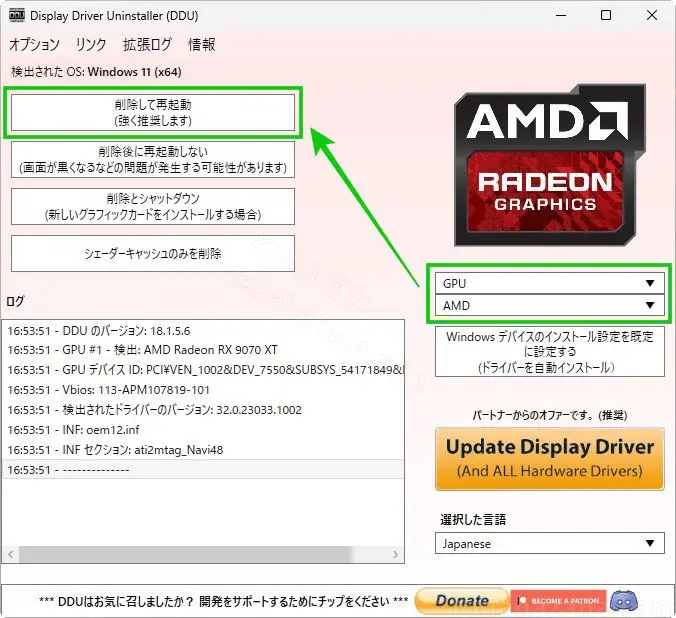The image size is (676, 618).
Task: Select log line 'DDU のバージョン: 18.1.5.6'
Action: pos(203,331)
